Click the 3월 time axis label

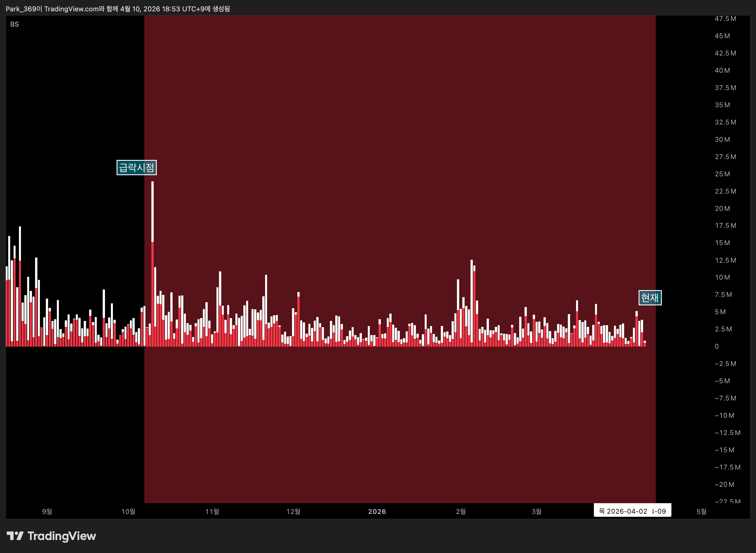(x=537, y=511)
